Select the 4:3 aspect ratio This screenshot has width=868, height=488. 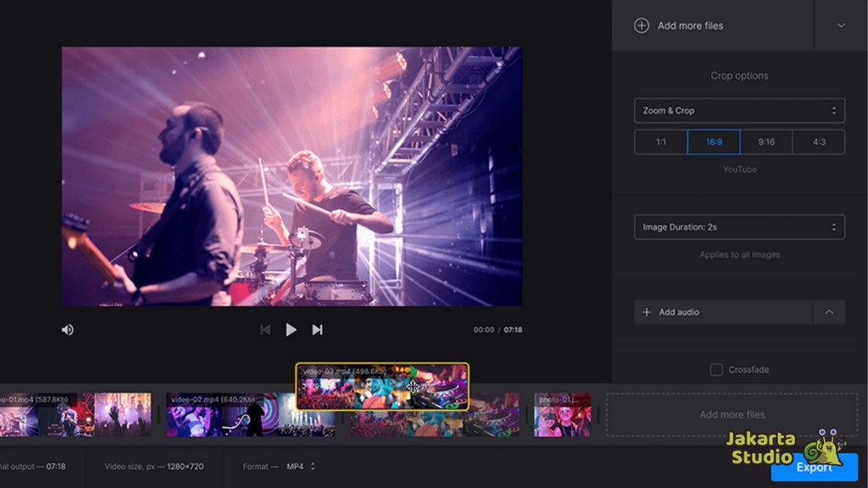(x=819, y=142)
